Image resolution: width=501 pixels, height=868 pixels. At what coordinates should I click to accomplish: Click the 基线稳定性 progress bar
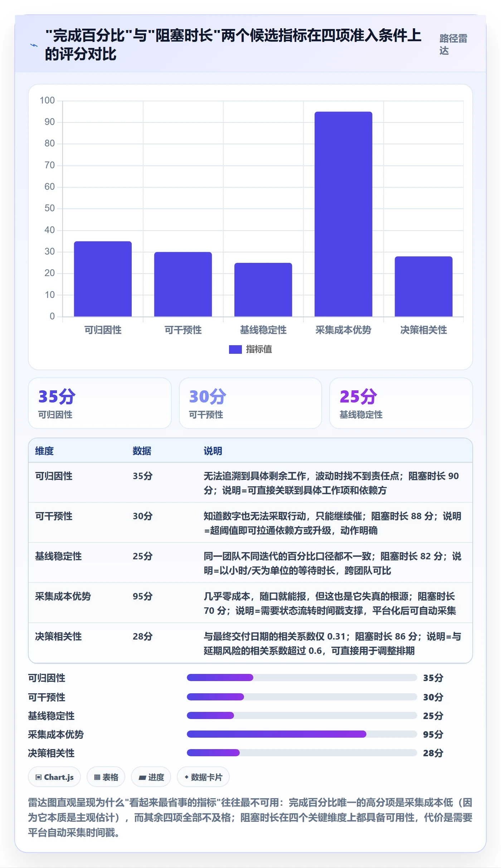[302, 715]
